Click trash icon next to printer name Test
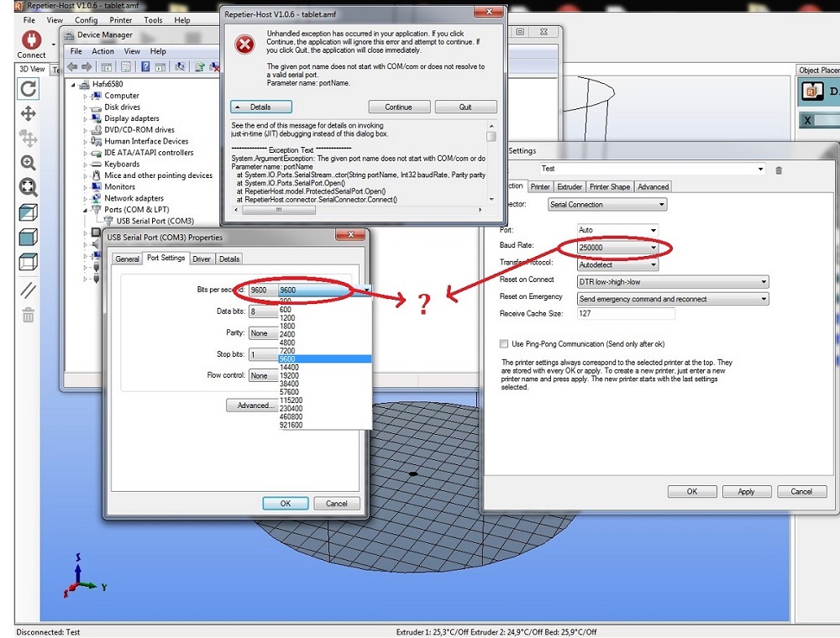 779,170
